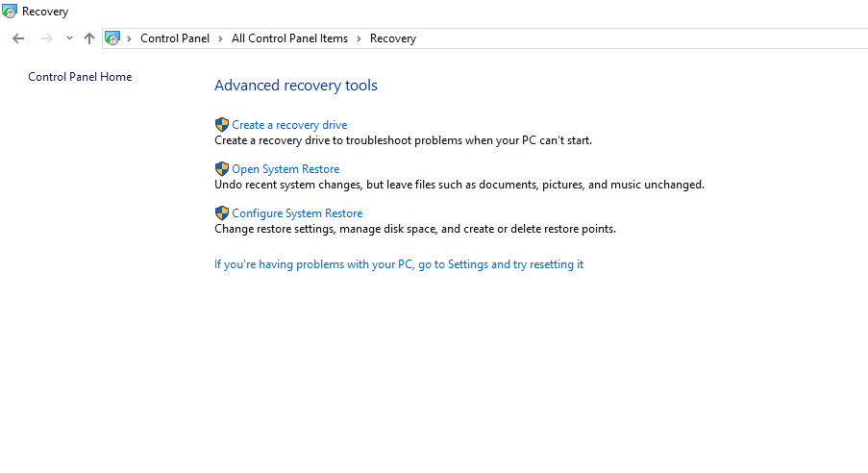868x473 pixels.
Task: Expand chevron after All Control Panel Items
Action: coord(359,38)
